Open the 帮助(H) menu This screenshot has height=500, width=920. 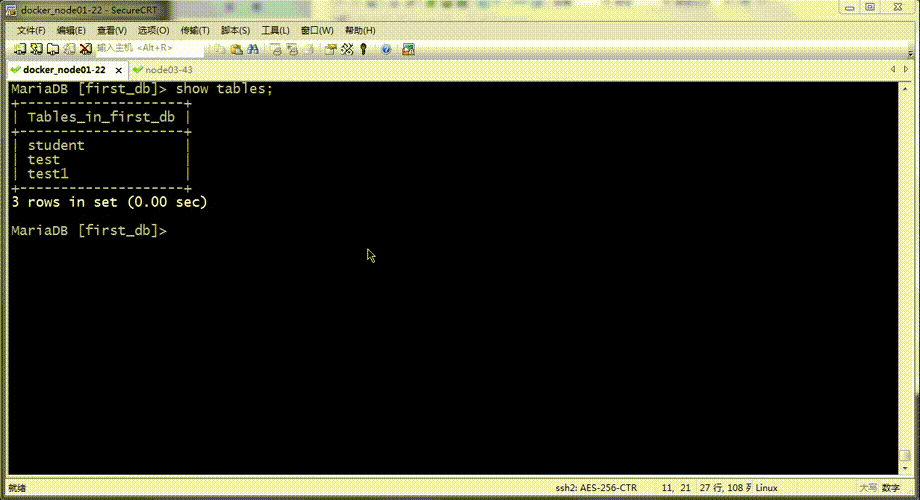coord(360,31)
